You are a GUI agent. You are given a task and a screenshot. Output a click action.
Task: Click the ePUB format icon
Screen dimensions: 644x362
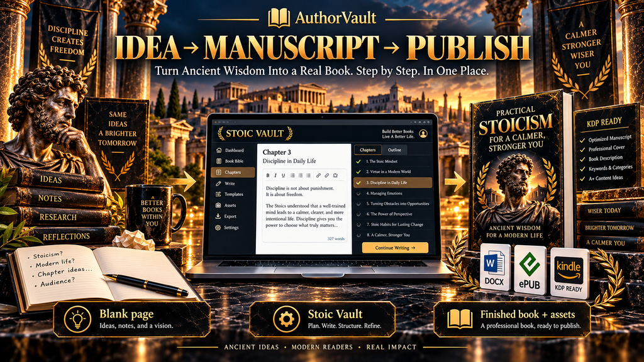[530, 269]
